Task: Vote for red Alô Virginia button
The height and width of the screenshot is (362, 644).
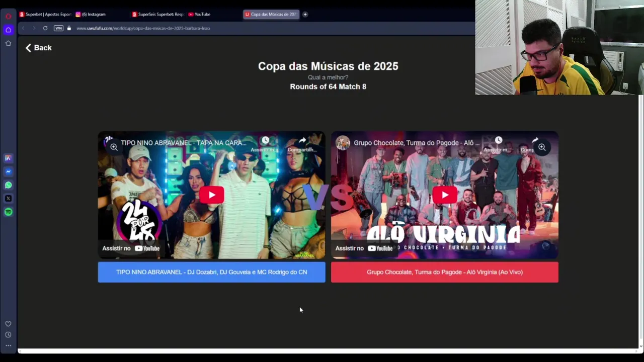Action: click(445, 272)
